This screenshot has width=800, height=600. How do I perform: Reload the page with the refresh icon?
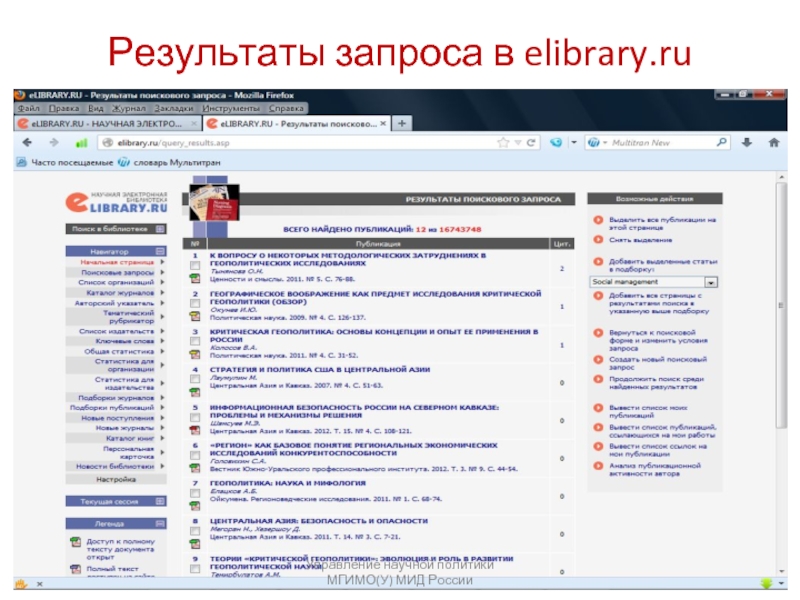[531, 143]
